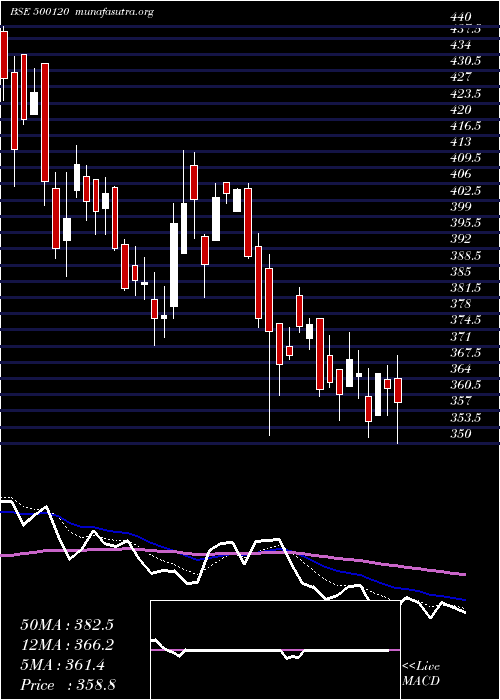Click the 416.5 price axis label
Viewport: 500px width, 700px height.
[x=466, y=125]
